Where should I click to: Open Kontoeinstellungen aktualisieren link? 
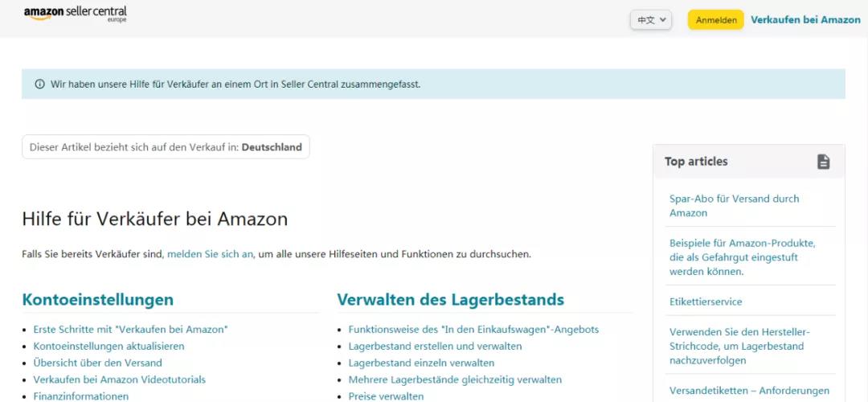pyautogui.click(x=109, y=346)
